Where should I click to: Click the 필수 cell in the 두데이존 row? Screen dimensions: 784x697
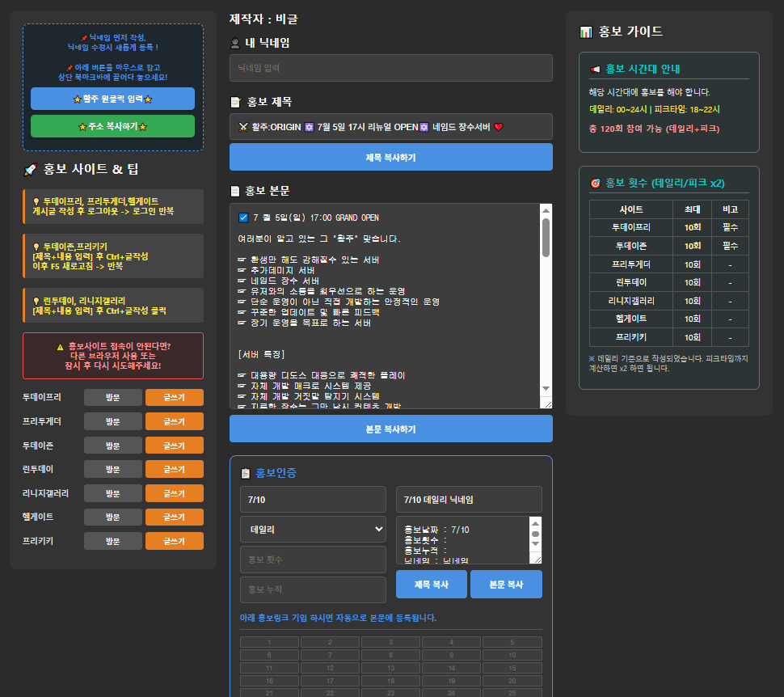tap(730, 246)
